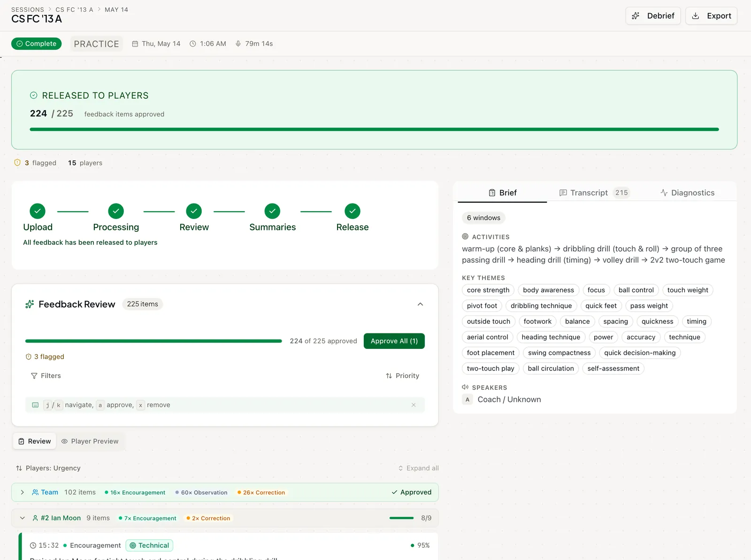Image resolution: width=751 pixels, height=560 pixels.
Task: Click the Expand all link
Action: pyautogui.click(x=418, y=468)
